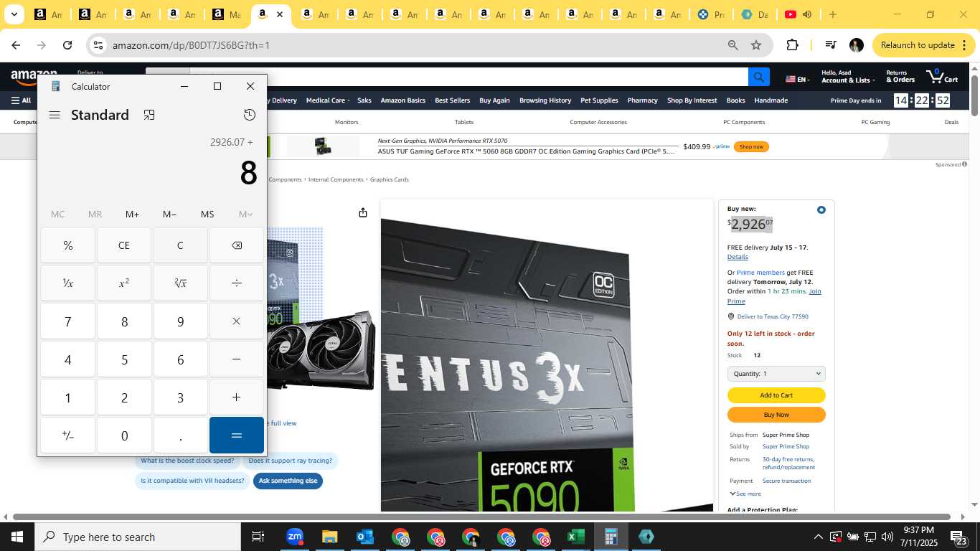Click the Relaunch to update button

point(924,45)
